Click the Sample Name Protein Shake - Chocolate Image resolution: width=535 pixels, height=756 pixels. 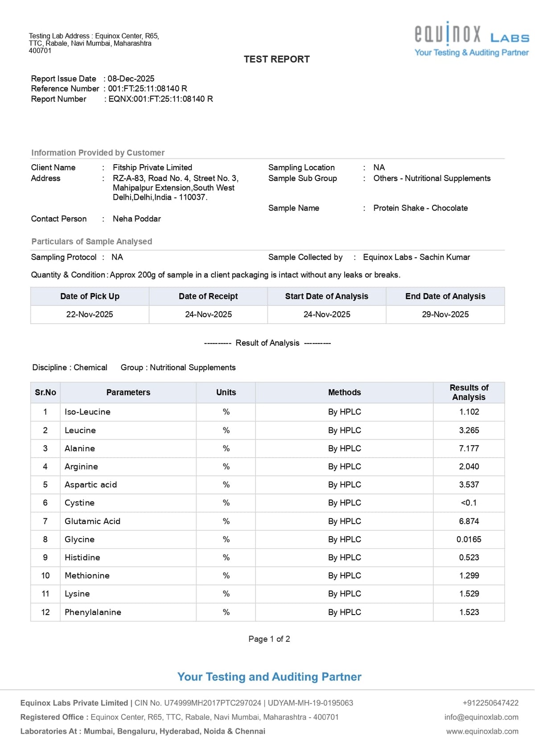point(420,208)
